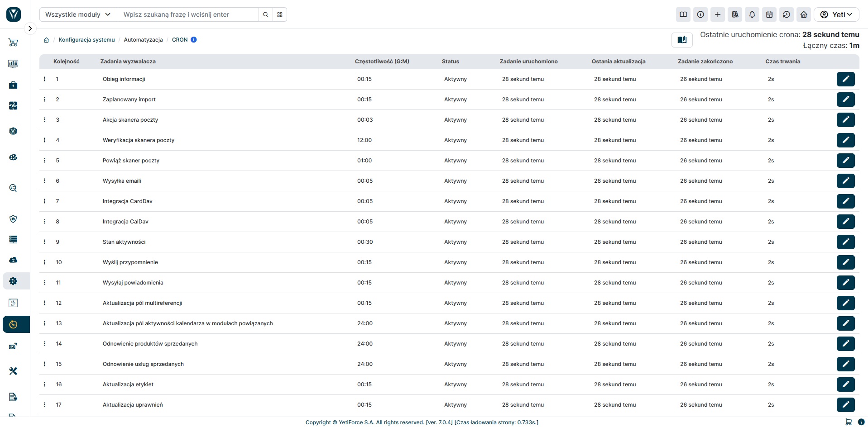Click the info circle toolbar icon

click(700, 14)
